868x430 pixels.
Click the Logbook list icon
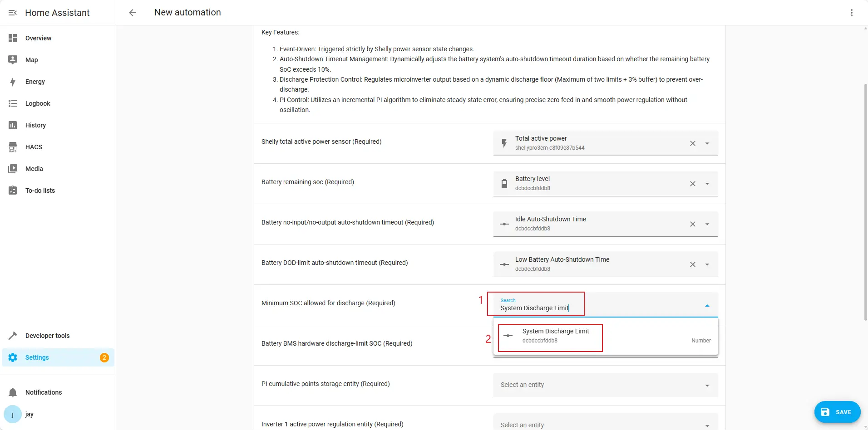(13, 103)
